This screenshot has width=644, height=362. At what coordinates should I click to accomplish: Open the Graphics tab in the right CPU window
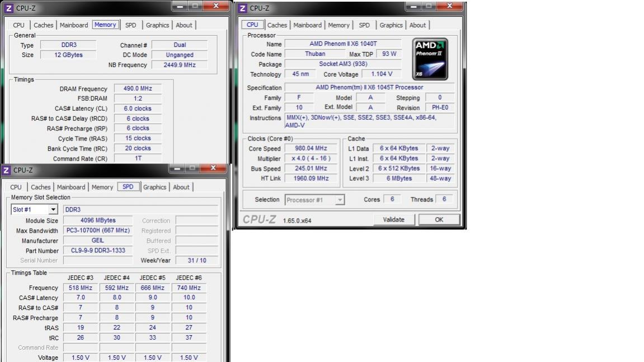pyautogui.click(x=391, y=25)
